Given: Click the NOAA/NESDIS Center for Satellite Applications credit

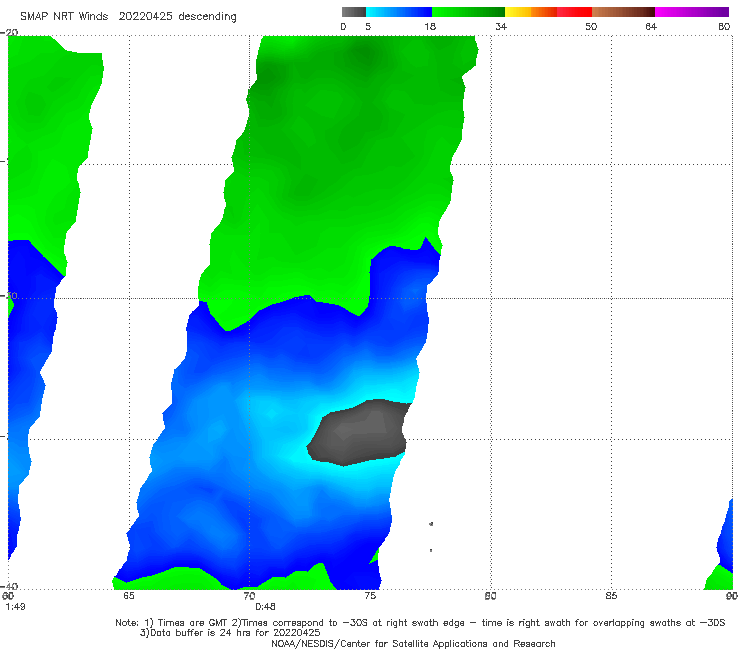Looking at the screenshot, I should (413, 644).
